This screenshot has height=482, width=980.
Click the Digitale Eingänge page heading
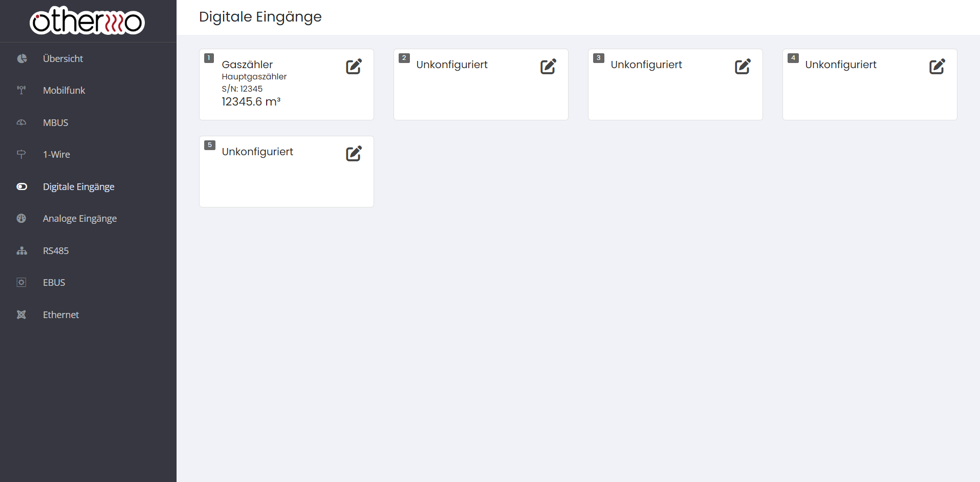click(260, 17)
